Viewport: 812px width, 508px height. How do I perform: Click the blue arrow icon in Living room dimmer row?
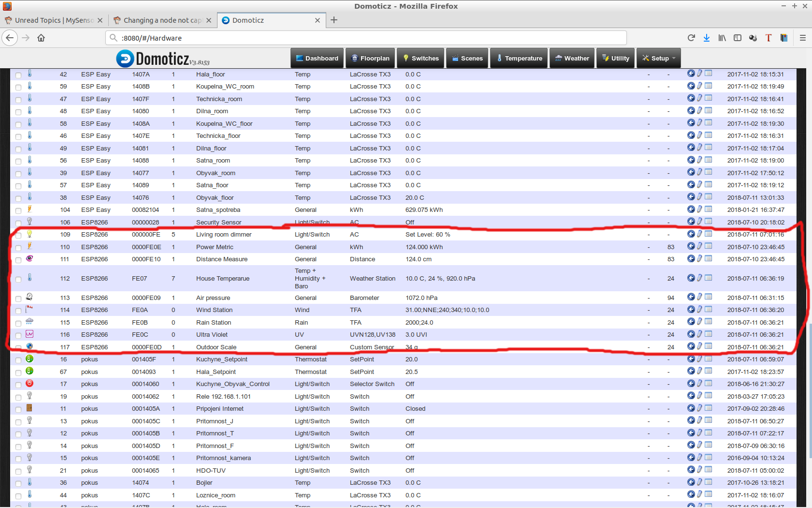[x=691, y=234]
